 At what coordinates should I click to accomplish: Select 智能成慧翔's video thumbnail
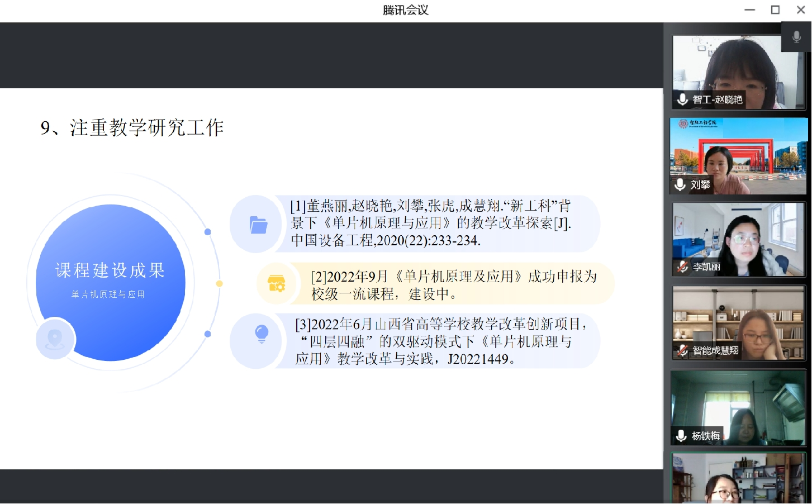[738, 323]
